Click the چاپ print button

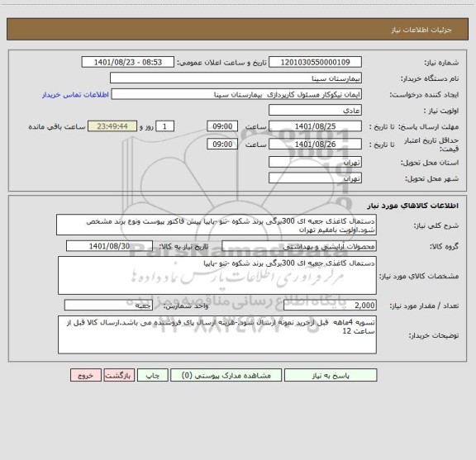point(152,375)
